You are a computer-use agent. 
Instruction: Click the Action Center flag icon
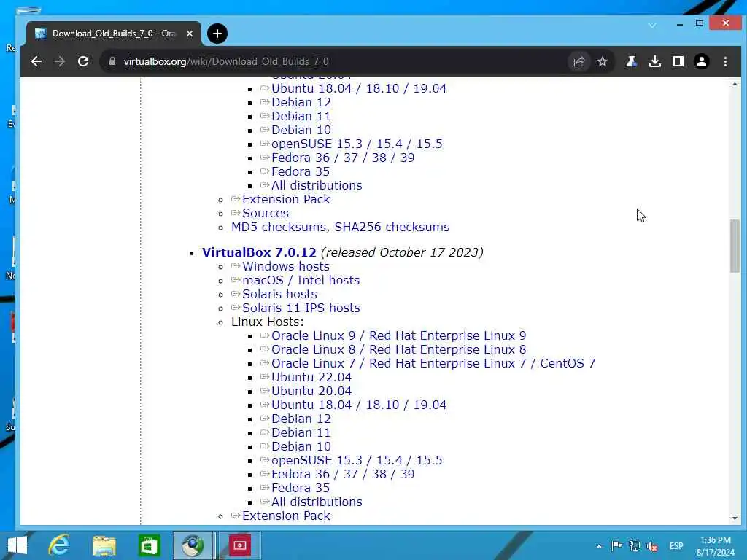[x=616, y=545]
